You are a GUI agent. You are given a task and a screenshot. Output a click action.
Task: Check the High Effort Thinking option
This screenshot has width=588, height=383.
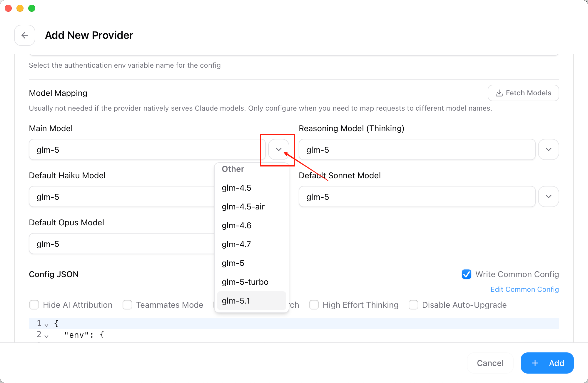(x=314, y=305)
